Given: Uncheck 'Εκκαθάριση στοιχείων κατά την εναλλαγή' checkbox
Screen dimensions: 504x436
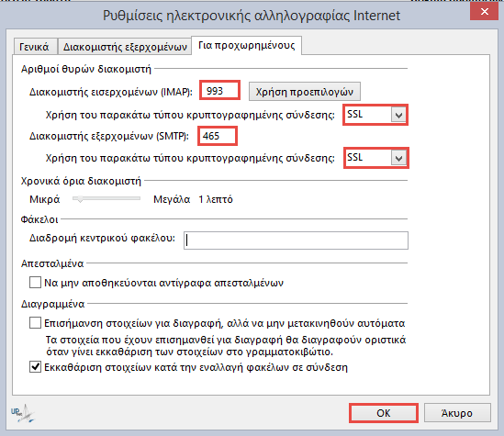Looking at the screenshot, I should pyautogui.click(x=35, y=366).
